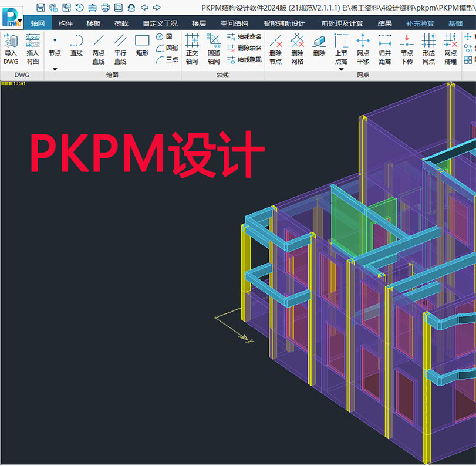Click the left-pointing undo arrow

point(144,7)
